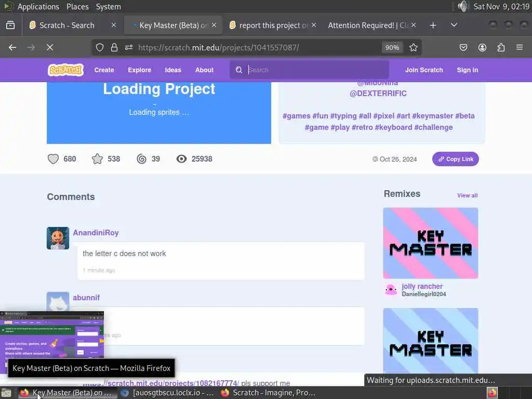Open the extensions puzzle icon

pos(501,47)
